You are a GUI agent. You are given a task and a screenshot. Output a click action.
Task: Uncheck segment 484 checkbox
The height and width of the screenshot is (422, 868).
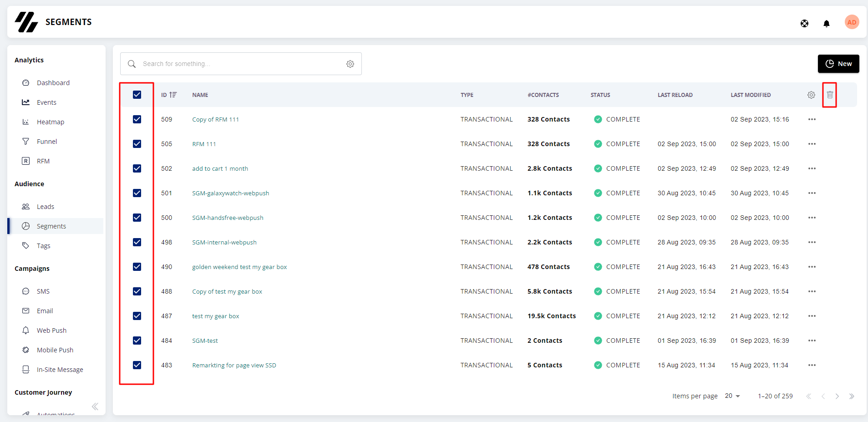[137, 341]
